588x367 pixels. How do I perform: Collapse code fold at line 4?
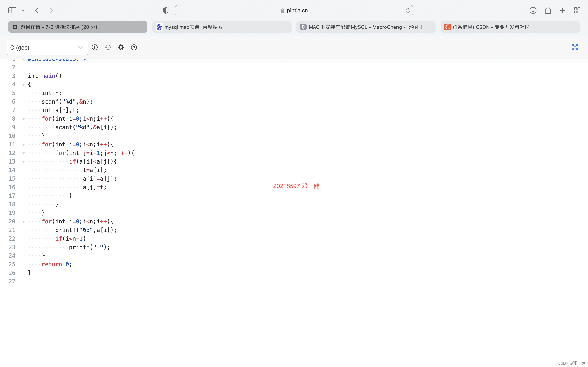click(24, 85)
